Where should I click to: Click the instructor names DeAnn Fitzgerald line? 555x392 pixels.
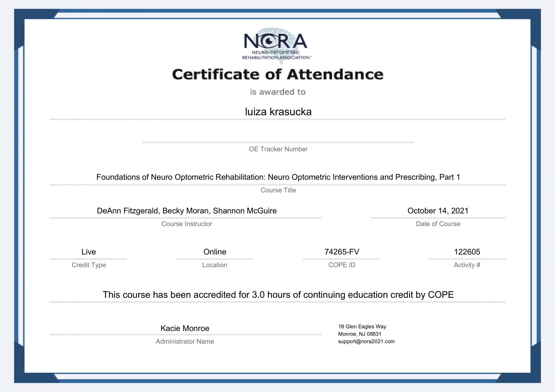187,211
